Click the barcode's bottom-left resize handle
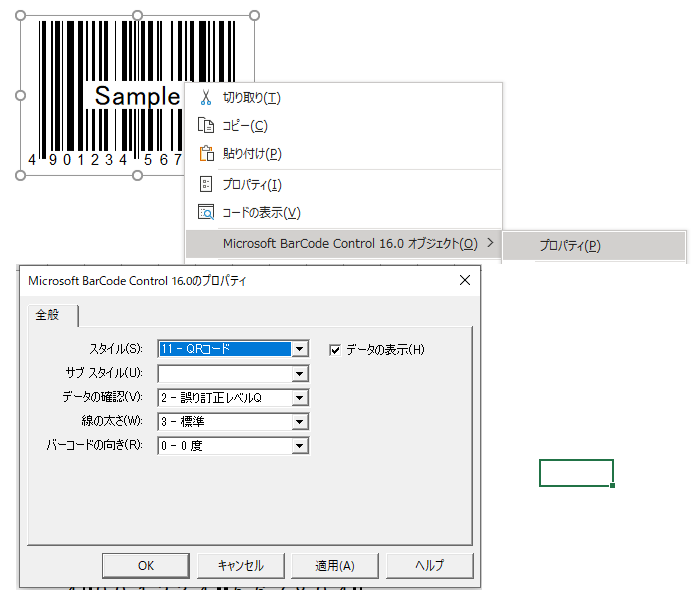The image size is (694, 610). 20,175
